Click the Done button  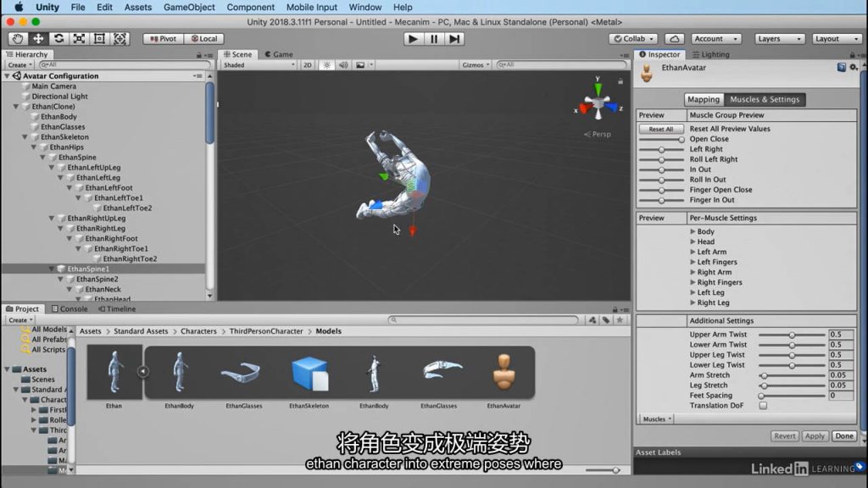coord(844,436)
